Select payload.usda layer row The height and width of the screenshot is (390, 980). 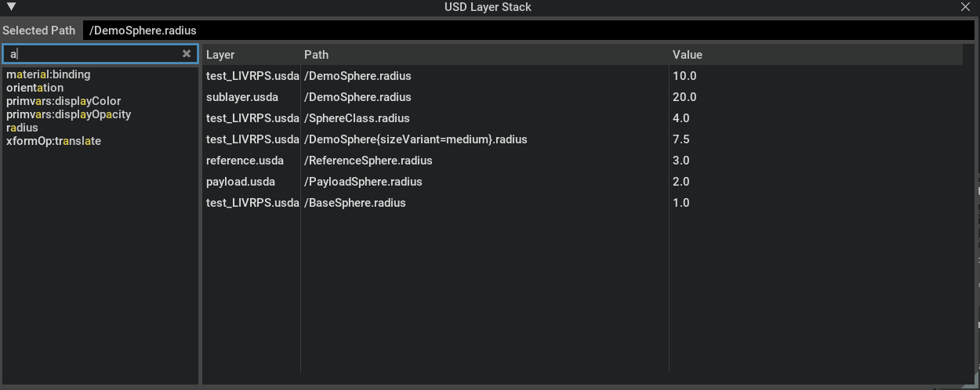(x=240, y=182)
